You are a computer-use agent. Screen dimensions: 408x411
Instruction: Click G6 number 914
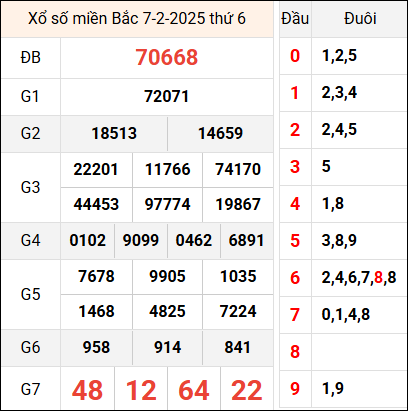(167, 347)
